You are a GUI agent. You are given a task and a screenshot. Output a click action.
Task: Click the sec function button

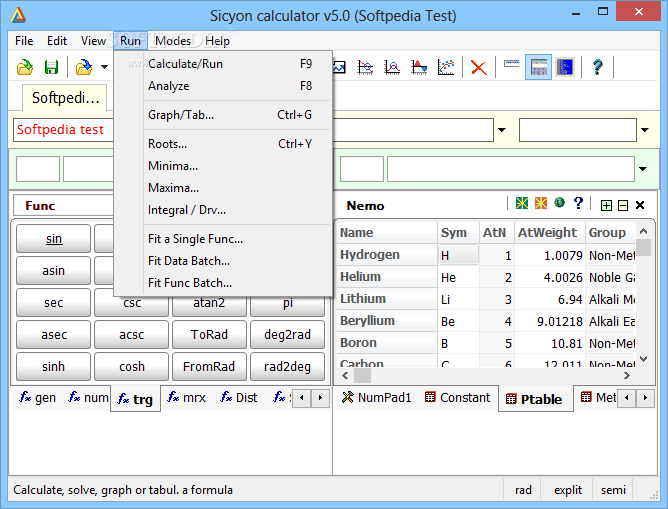tap(54, 303)
